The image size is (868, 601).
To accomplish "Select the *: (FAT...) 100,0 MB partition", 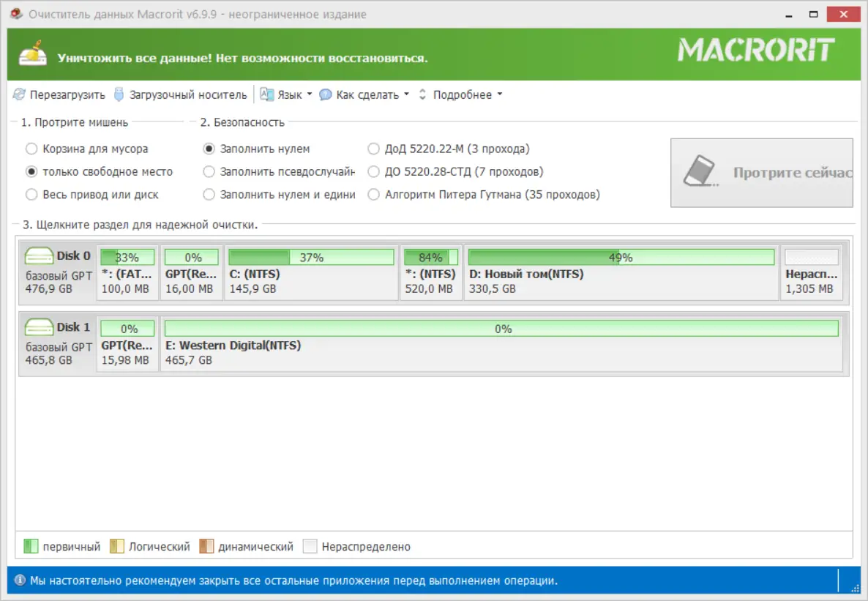I will coord(127,273).
